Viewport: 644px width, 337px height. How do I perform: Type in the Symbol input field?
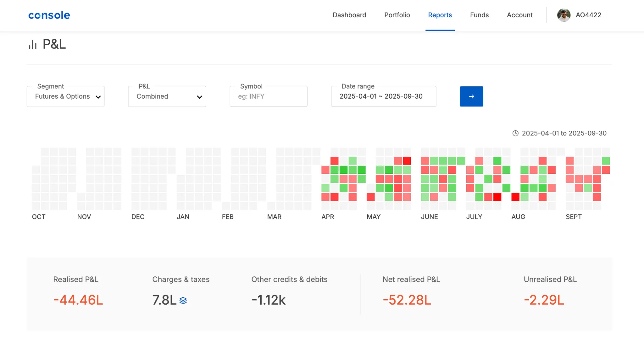tap(269, 96)
